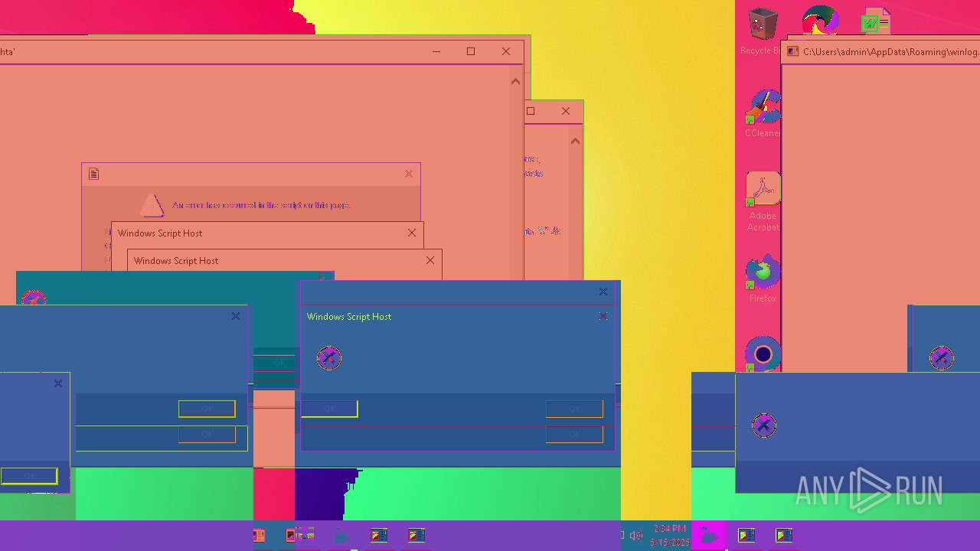Click the upper-right OK in the front Windows Script Host dialog

point(574,409)
